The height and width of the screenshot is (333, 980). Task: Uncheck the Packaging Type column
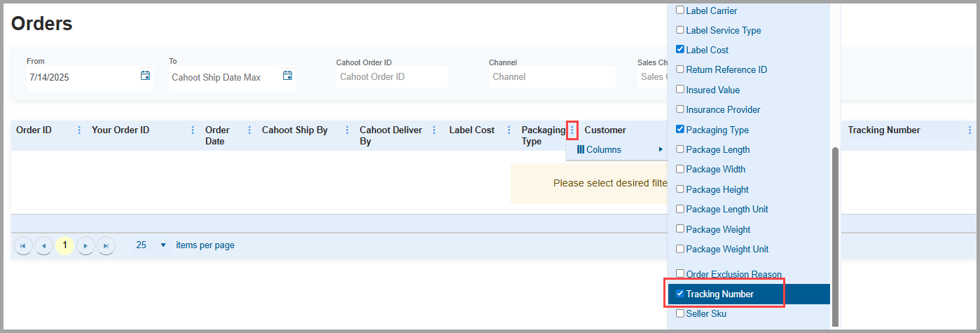679,130
